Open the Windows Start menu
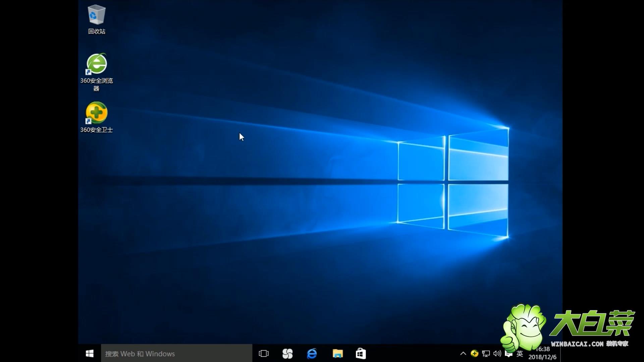This screenshot has width=644, height=362. [90, 353]
